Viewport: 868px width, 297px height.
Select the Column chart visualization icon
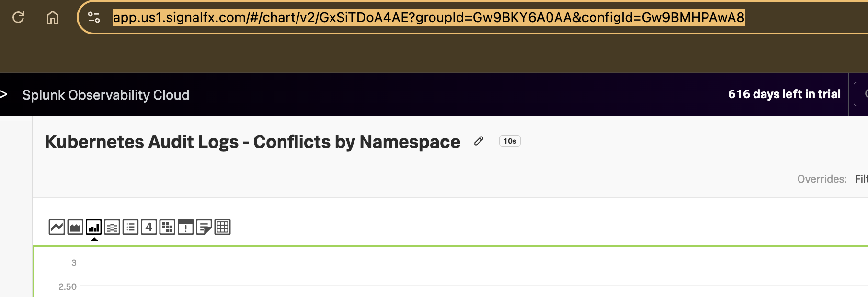(x=94, y=227)
